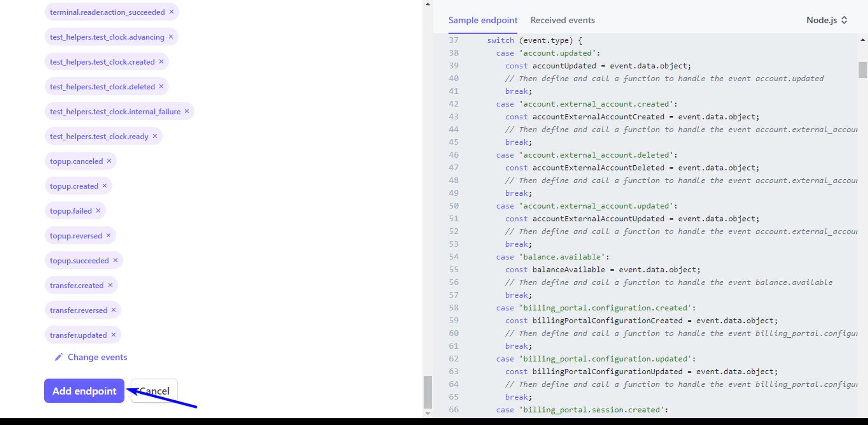Click the topup.reversed event tag label
This screenshot has height=425, width=868.
pyautogui.click(x=76, y=236)
